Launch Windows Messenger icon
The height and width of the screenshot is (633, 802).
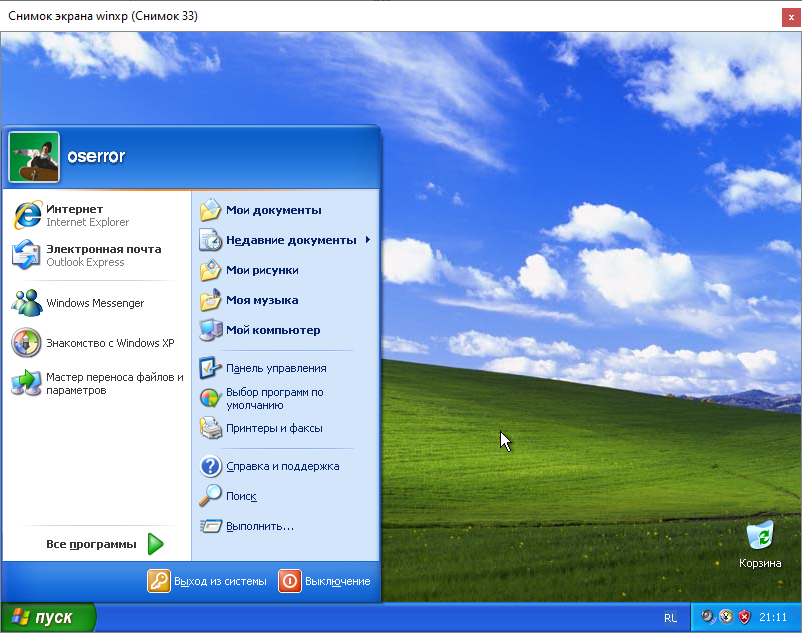tap(27, 303)
